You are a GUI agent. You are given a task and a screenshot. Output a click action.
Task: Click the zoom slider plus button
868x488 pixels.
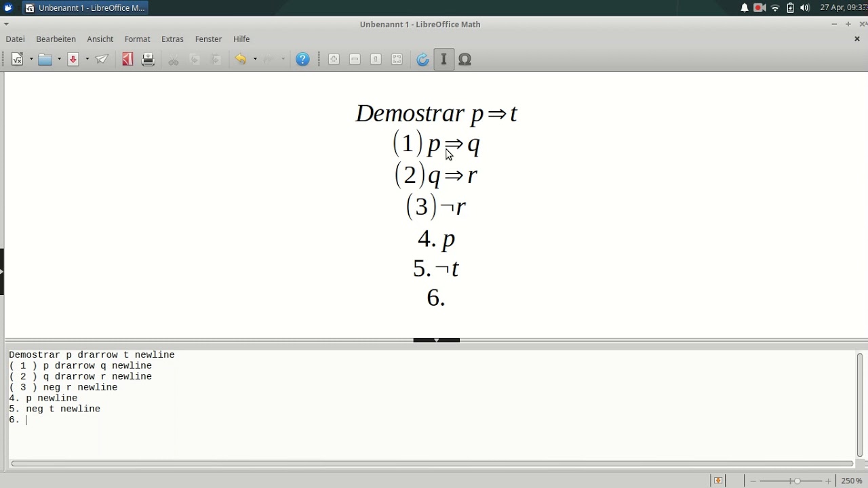coord(828,481)
